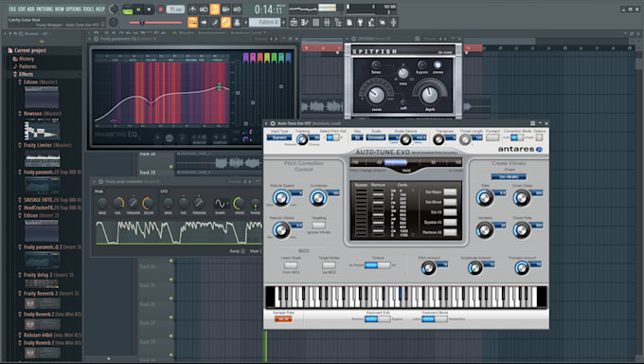Click the green EQ band node on curve
644x364 pixels.
[220, 87]
